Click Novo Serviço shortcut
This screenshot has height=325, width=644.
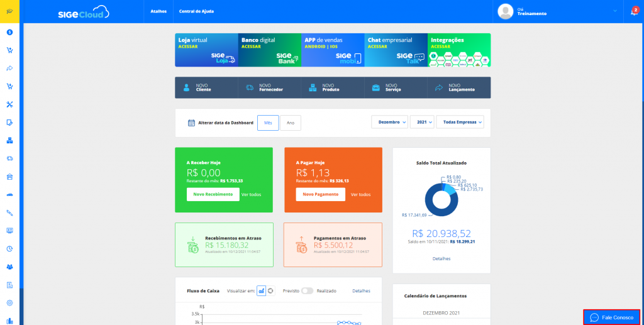click(x=396, y=87)
